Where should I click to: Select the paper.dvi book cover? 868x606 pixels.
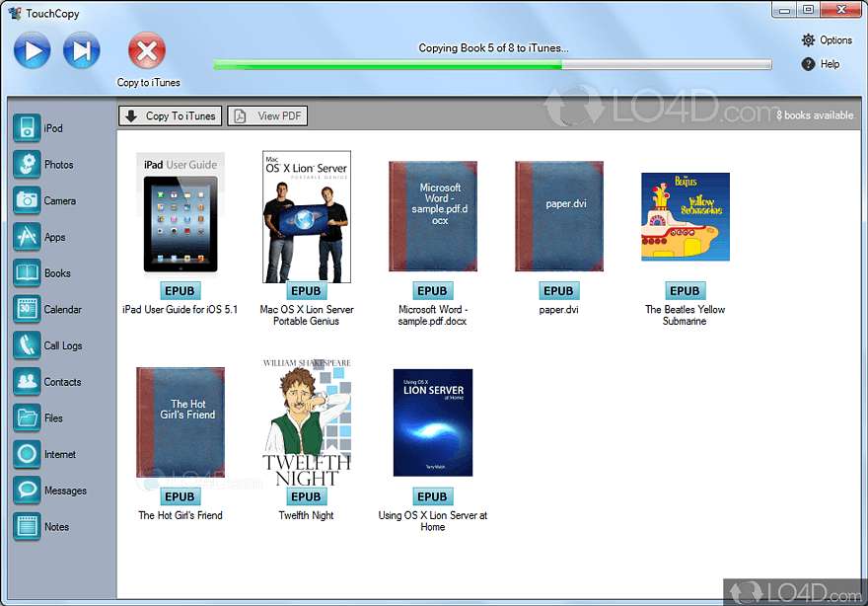559,216
